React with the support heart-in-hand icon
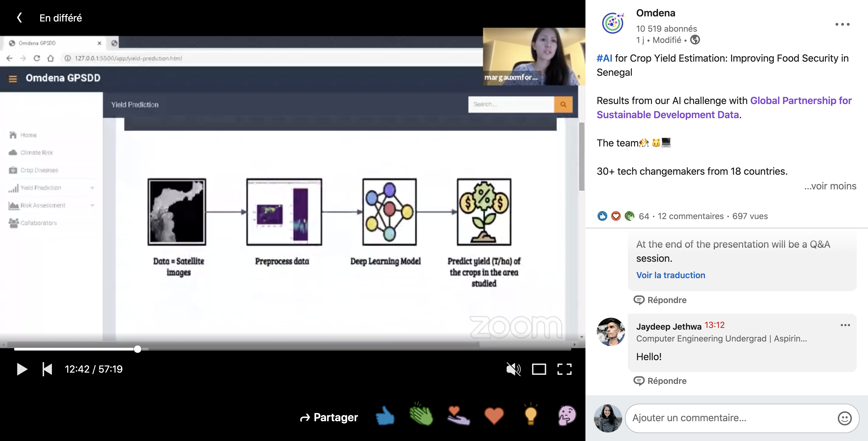This screenshot has width=868, height=441. [x=458, y=416]
